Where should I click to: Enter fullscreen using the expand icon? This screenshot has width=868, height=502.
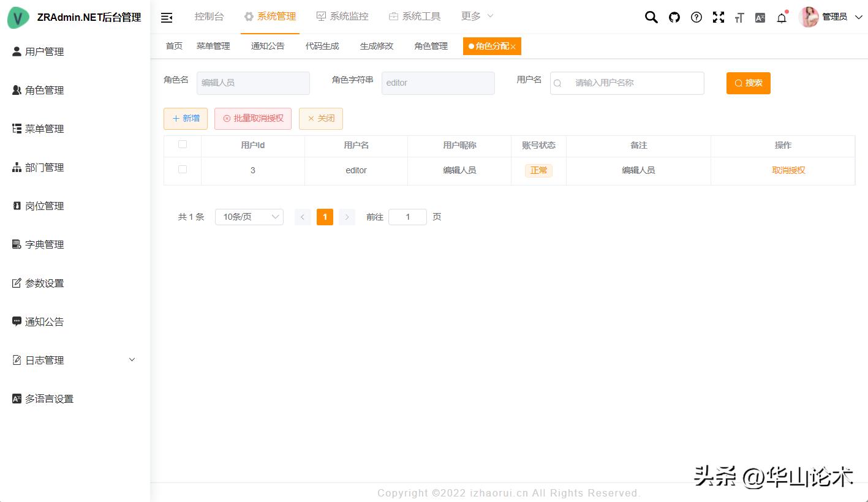coord(718,18)
